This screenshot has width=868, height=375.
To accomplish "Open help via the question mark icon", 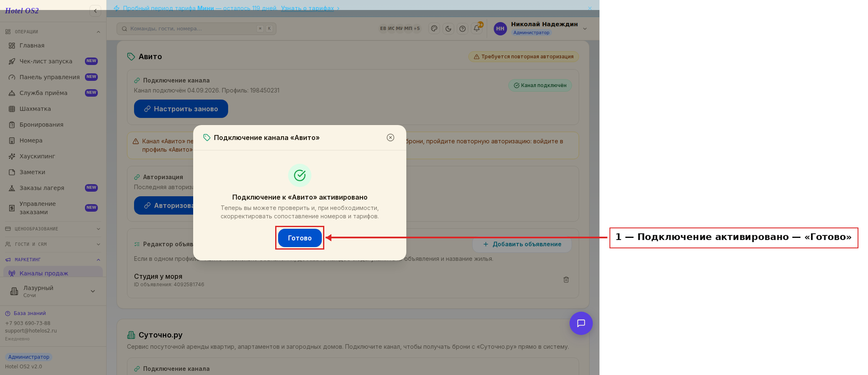I will tap(463, 29).
